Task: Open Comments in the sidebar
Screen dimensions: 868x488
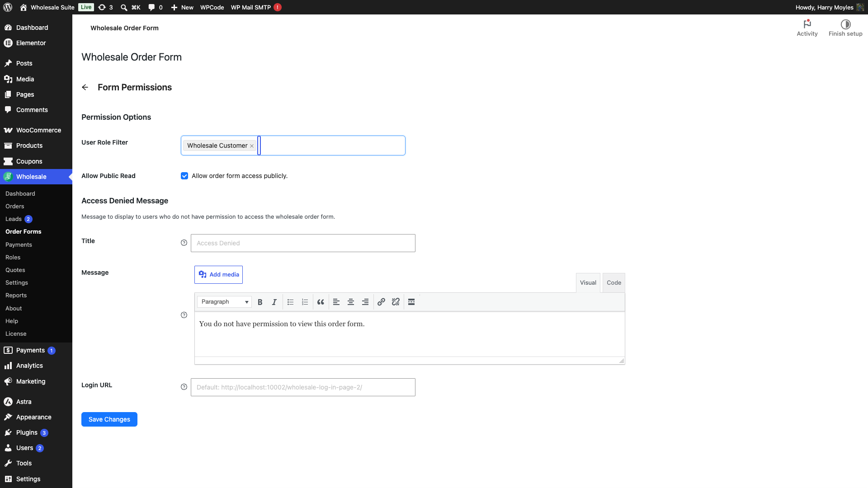Action: [x=36, y=110]
